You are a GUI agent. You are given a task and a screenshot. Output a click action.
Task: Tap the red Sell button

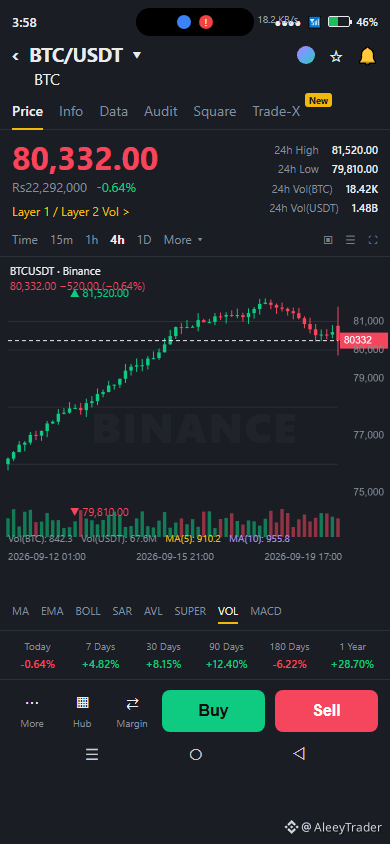[x=327, y=711]
